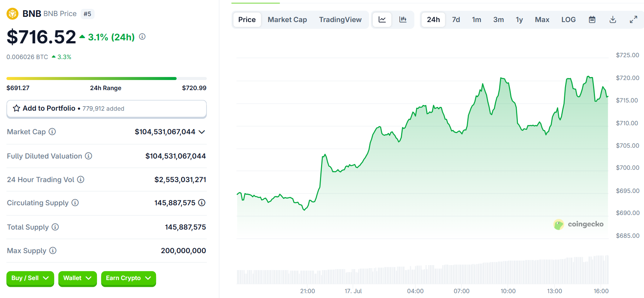Click the Fully Diluted Valuation amount $104,531,067,044
Viewport: 644px width, 298px height.
[x=176, y=156]
